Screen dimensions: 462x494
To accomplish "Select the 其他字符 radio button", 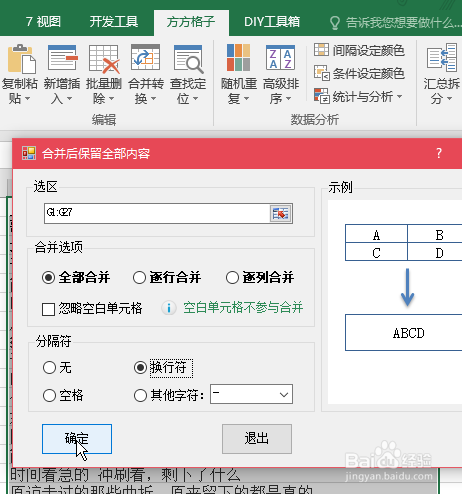I will (140, 395).
